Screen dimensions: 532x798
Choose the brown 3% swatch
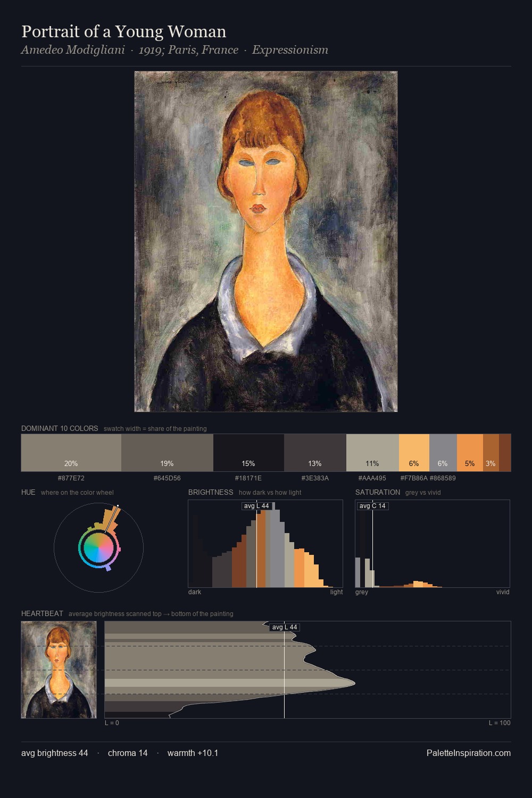(x=491, y=453)
